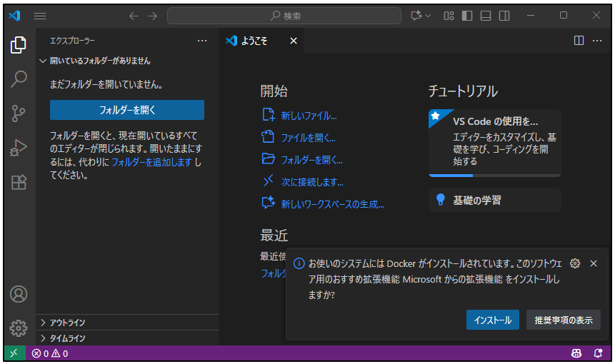The width and height of the screenshot is (615, 364).
Task: Click the Accounts icon in activity bar
Action: click(x=19, y=294)
